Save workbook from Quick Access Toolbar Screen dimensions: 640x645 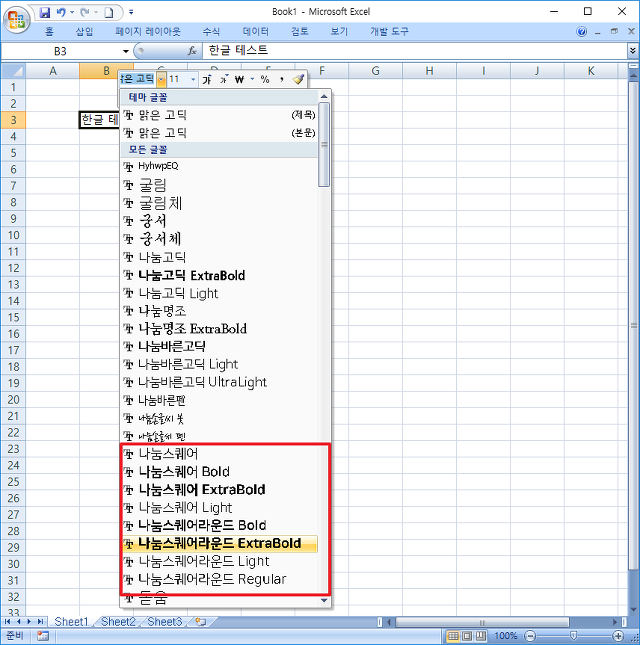point(44,12)
